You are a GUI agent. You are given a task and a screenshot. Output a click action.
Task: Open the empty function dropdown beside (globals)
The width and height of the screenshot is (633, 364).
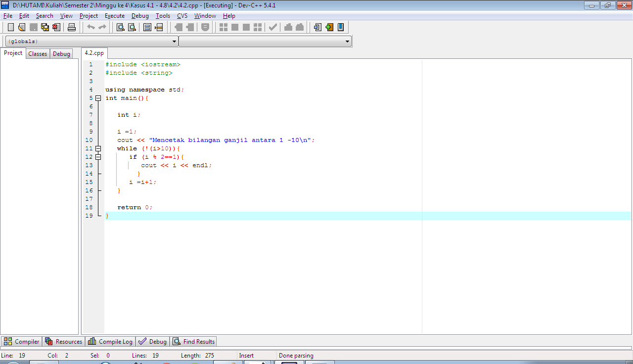tap(265, 42)
